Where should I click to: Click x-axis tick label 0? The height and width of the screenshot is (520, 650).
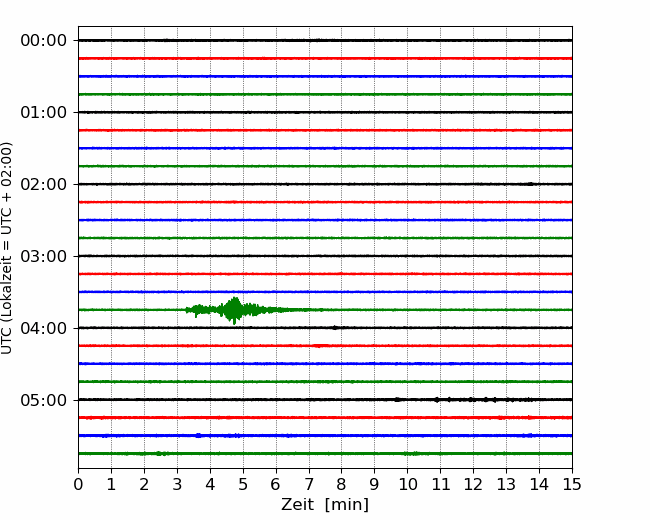point(78,484)
